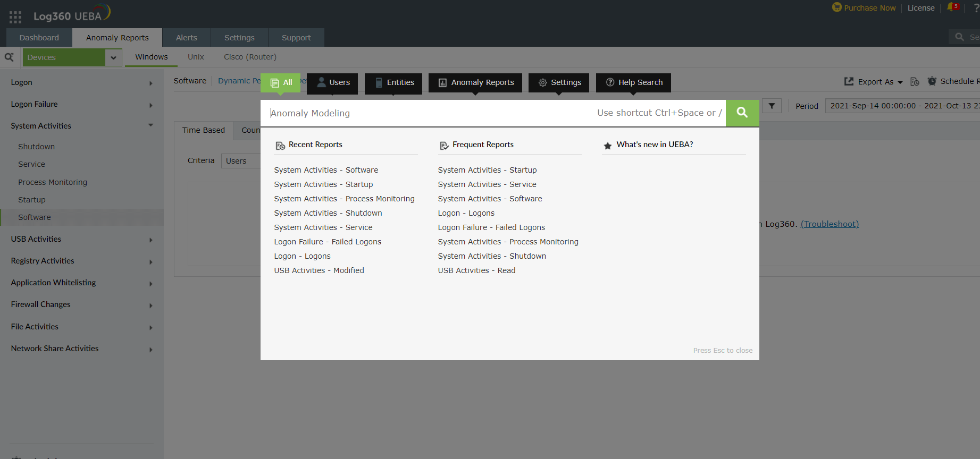The height and width of the screenshot is (459, 980).
Task: Click the green search magnifier button
Action: [x=742, y=113]
